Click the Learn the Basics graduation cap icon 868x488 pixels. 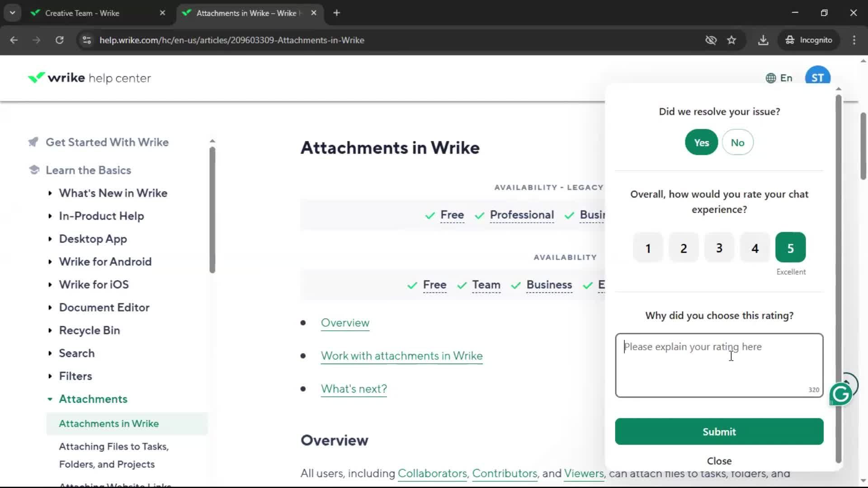(x=34, y=170)
